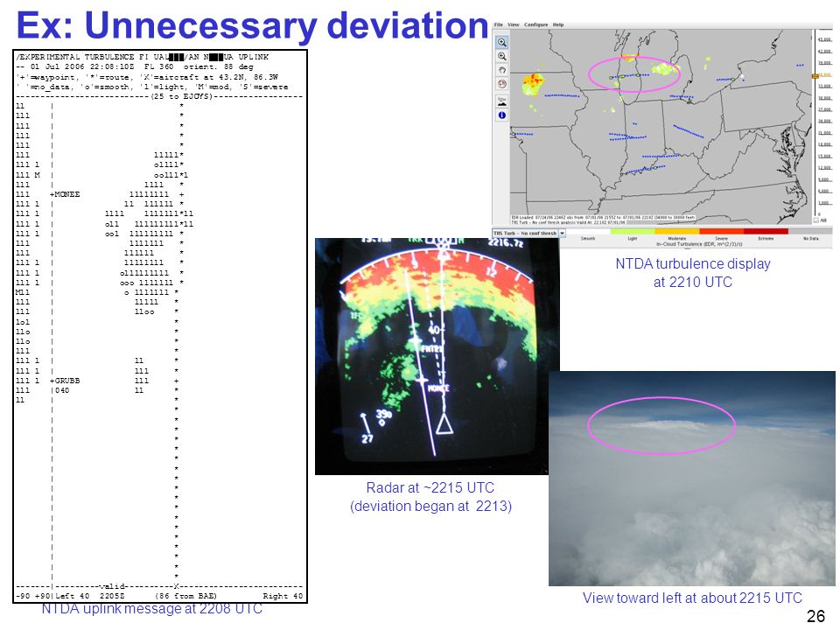Click the orange altitude slider handle

pyautogui.click(x=815, y=76)
